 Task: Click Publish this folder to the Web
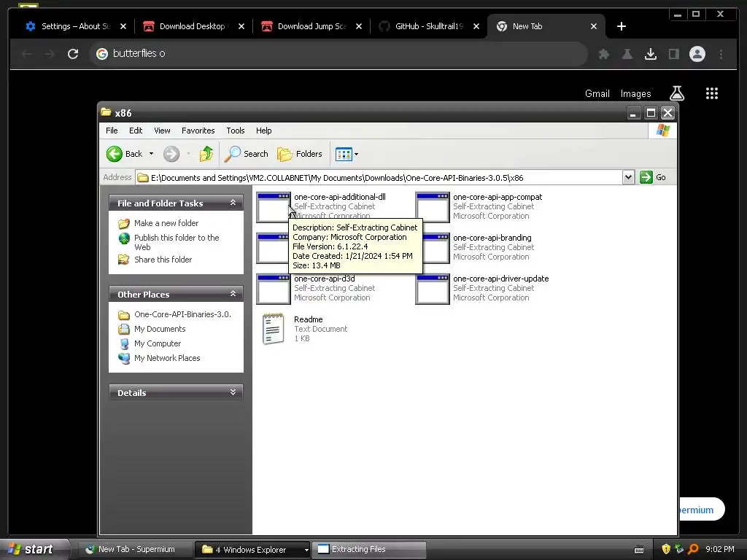[x=176, y=242]
